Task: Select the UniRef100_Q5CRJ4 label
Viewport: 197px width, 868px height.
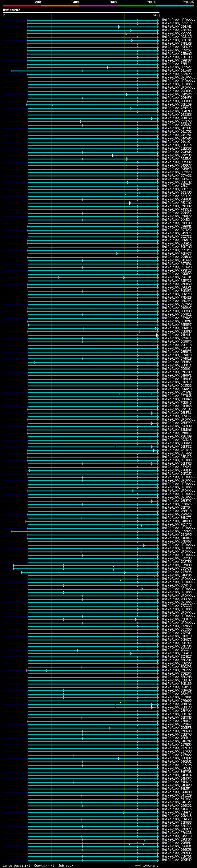Action: point(177,738)
